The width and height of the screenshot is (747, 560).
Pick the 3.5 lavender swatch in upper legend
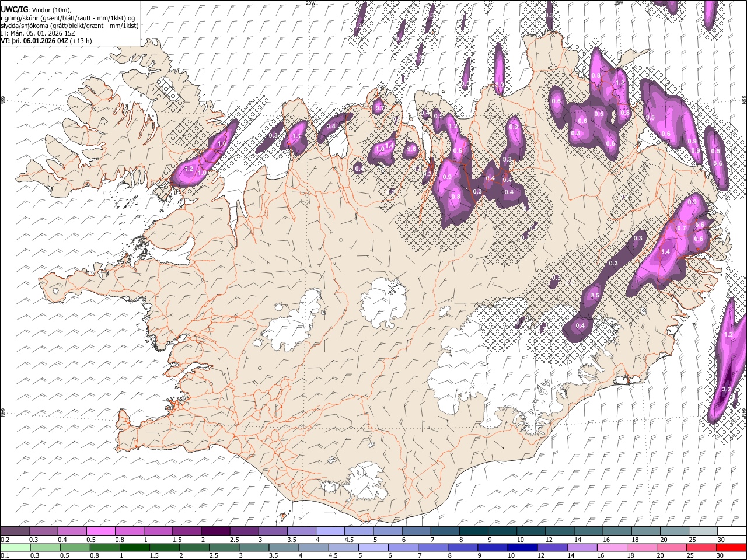click(x=301, y=531)
